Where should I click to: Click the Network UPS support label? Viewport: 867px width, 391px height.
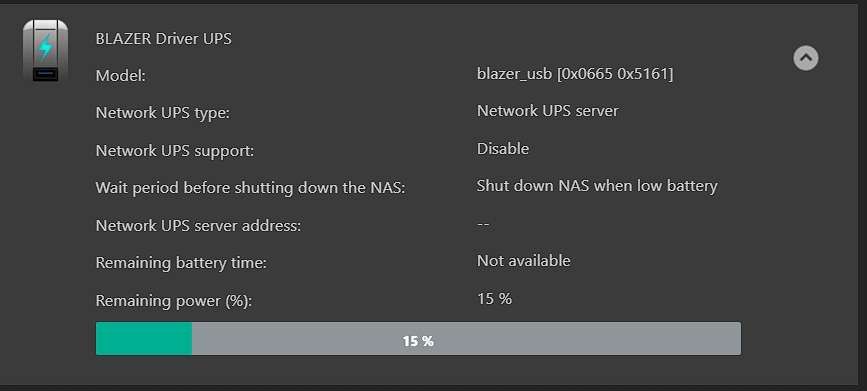click(x=175, y=150)
